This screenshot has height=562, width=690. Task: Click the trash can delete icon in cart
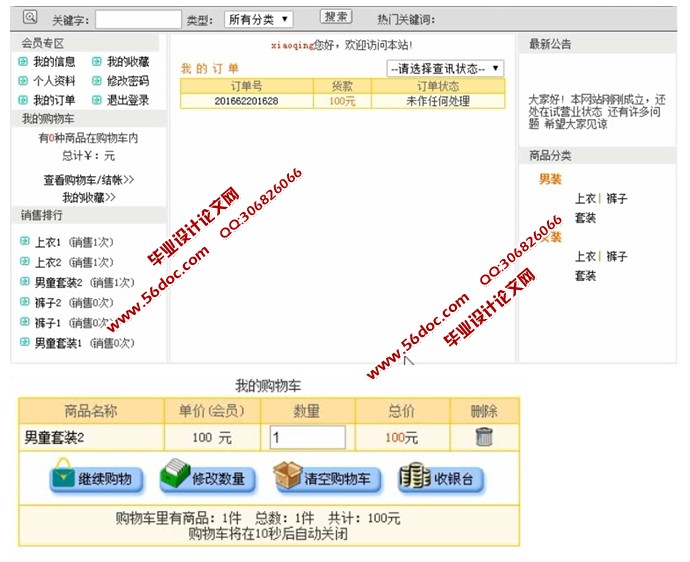click(x=484, y=437)
